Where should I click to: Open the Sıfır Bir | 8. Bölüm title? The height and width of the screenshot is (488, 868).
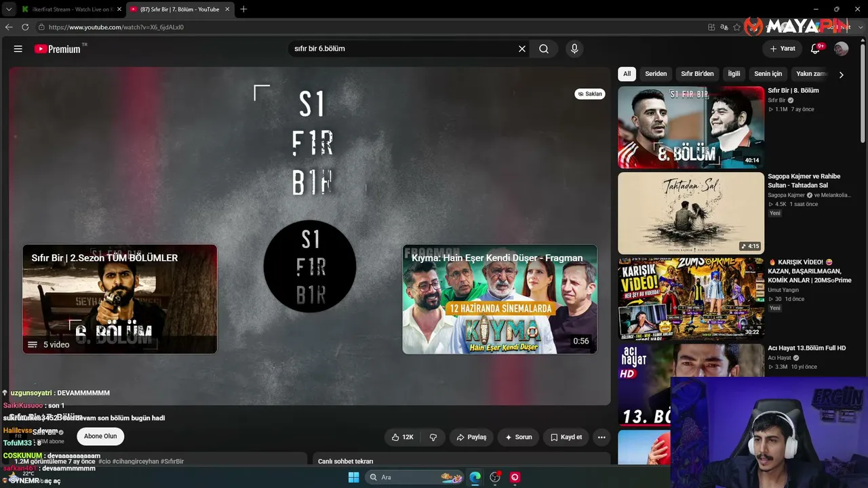(x=793, y=91)
